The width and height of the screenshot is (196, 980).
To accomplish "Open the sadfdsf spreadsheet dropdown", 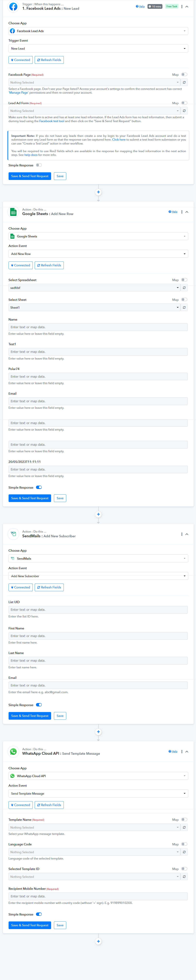I will point(94,288).
